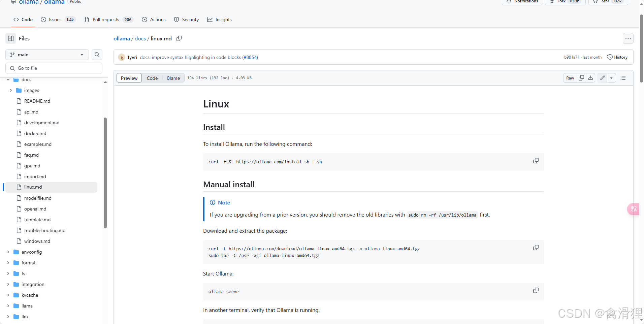The height and width of the screenshot is (324, 644).
Task: Open the images folder icon
Action: (x=19, y=90)
